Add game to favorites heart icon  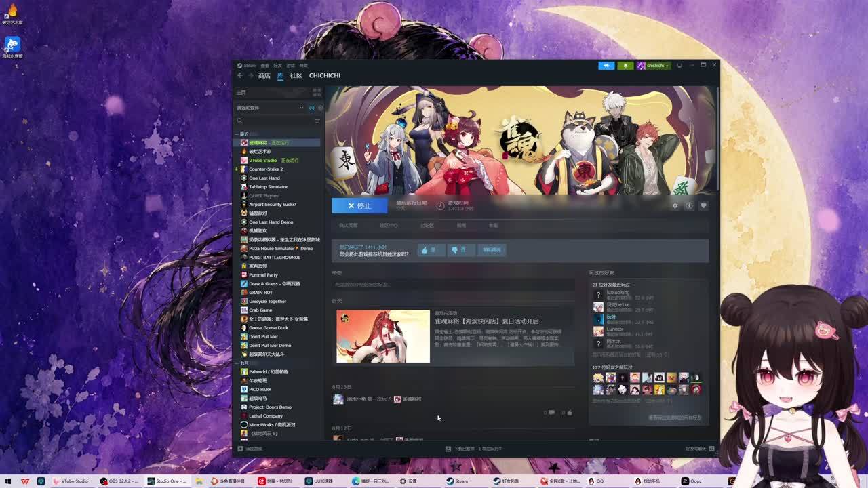(703, 205)
